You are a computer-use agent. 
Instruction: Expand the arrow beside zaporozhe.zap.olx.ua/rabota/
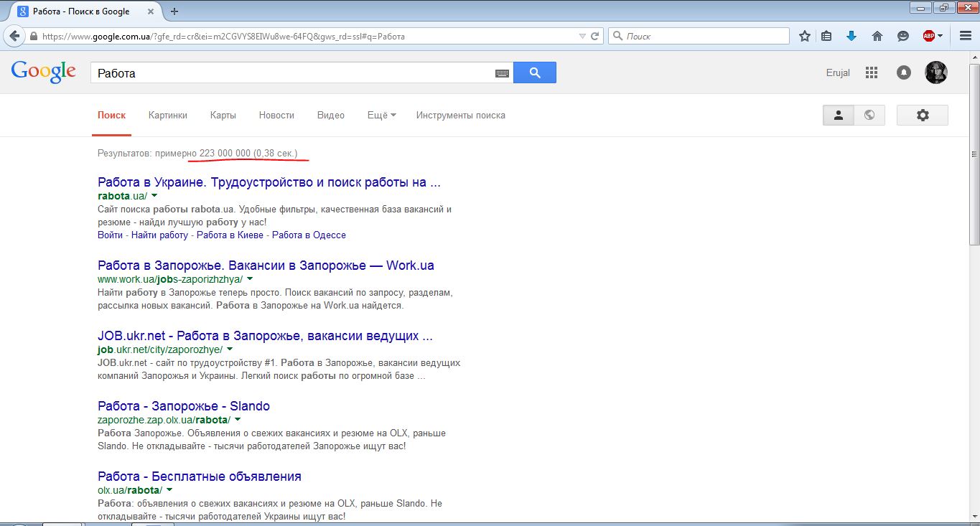[x=238, y=420]
